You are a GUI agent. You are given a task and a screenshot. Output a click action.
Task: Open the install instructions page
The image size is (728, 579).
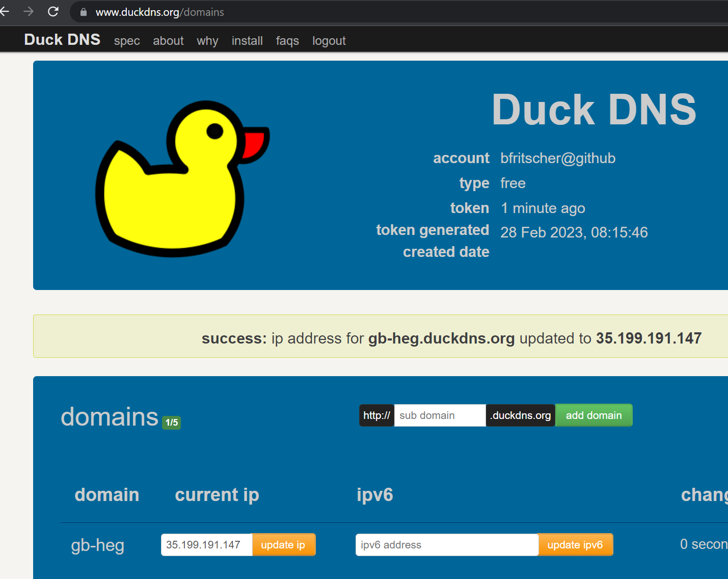pyautogui.click(x=247, y=41)
